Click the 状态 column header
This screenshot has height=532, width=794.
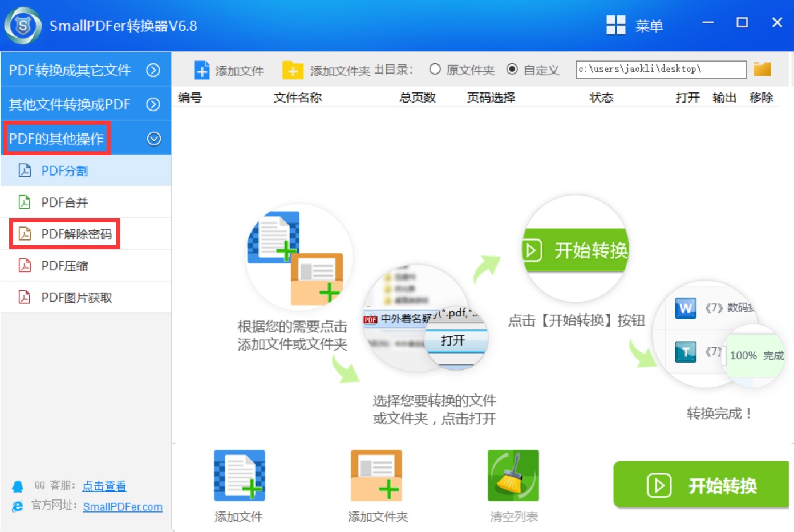coord(602,98)
